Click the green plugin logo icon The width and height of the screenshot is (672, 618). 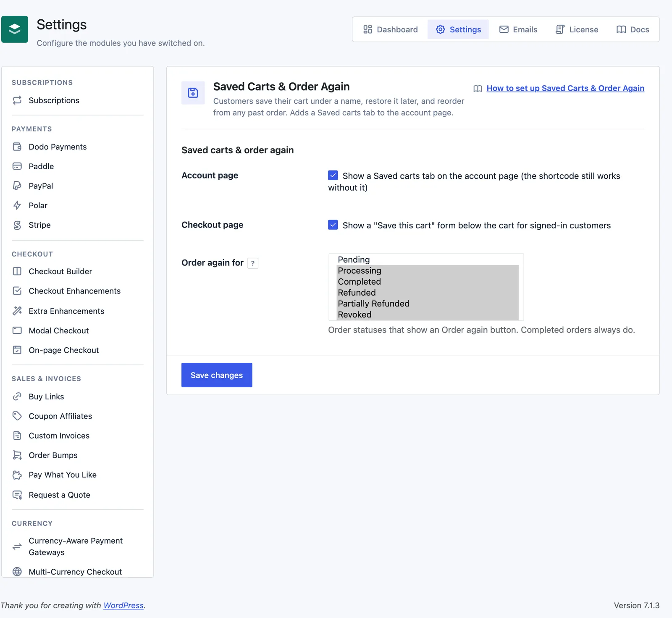[15, 29]
